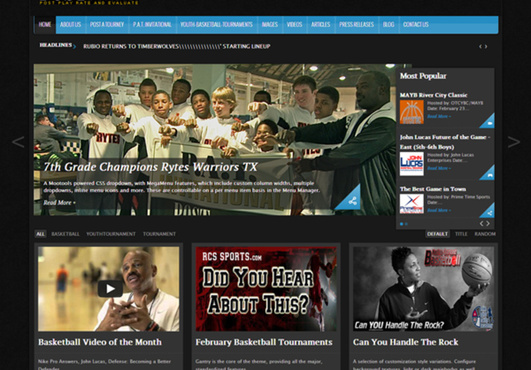Advance to next slide in main slideshow
This screenshot has height=370, width=531.
(514, 142)
